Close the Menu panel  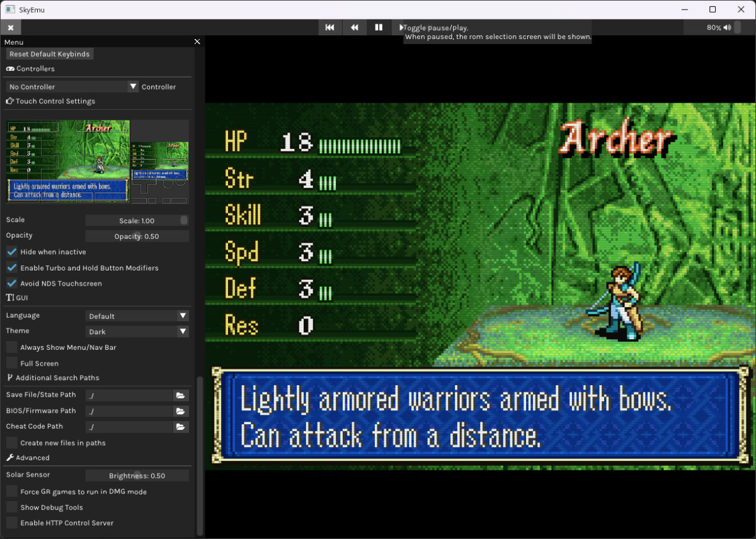(x=197, y=42)
